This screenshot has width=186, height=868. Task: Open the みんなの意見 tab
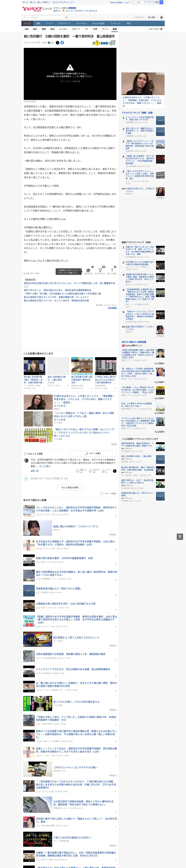pos(99,23)
